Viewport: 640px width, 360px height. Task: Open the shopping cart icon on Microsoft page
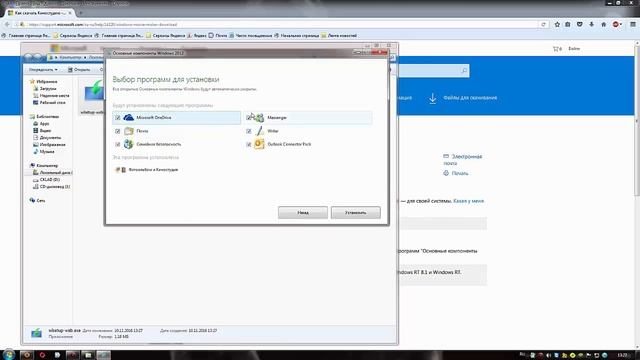coord(557,49)
